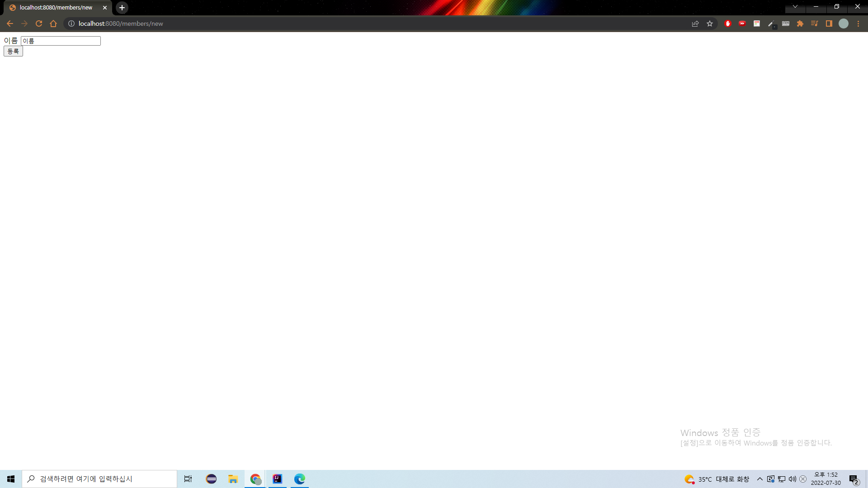Go forward with the forward arrow

[24, 23]
